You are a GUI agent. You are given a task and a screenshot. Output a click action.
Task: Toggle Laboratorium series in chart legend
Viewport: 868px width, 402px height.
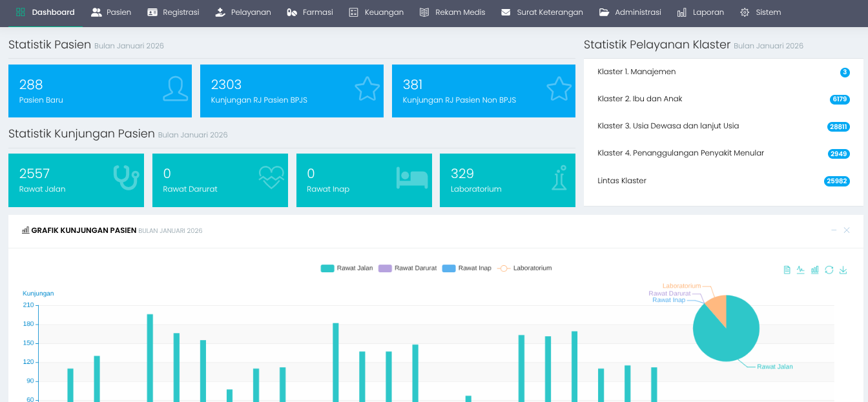click(524, 268)
